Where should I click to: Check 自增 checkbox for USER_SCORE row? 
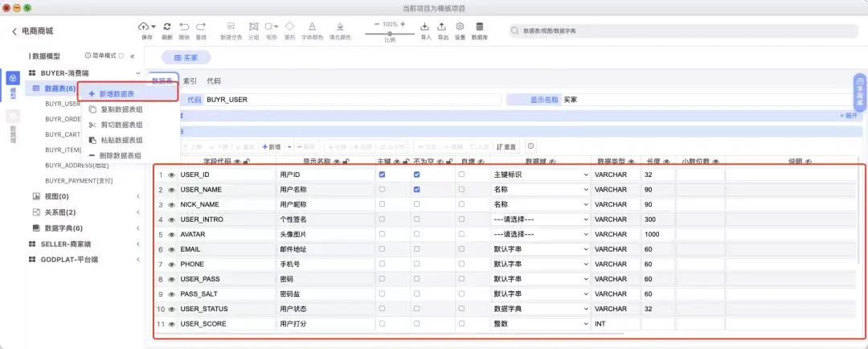(x=461, y=323)
